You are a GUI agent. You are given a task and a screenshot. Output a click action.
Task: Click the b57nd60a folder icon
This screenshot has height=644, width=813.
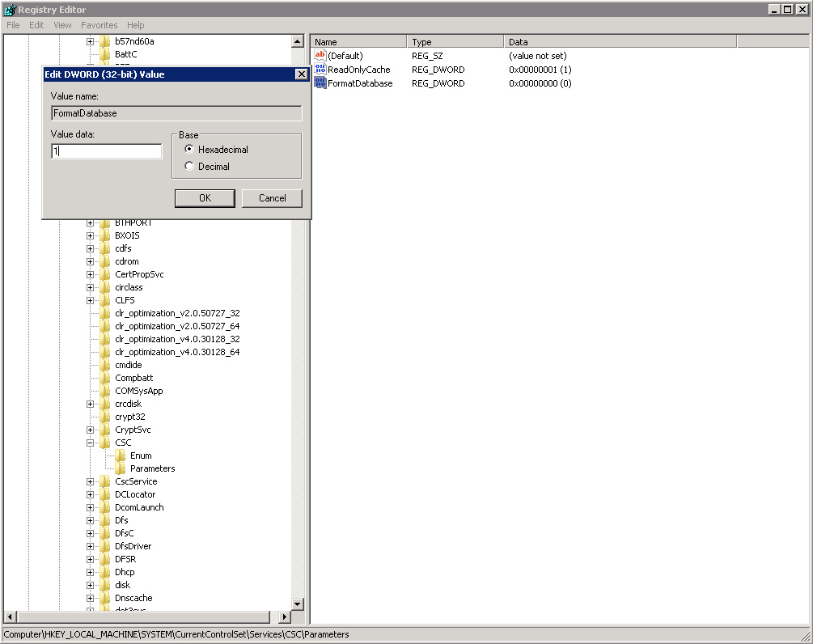click(104, 41)
